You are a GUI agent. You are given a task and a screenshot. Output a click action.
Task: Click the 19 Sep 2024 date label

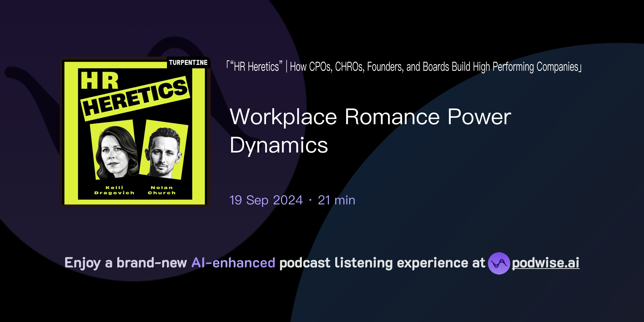(x=265, y=200)
